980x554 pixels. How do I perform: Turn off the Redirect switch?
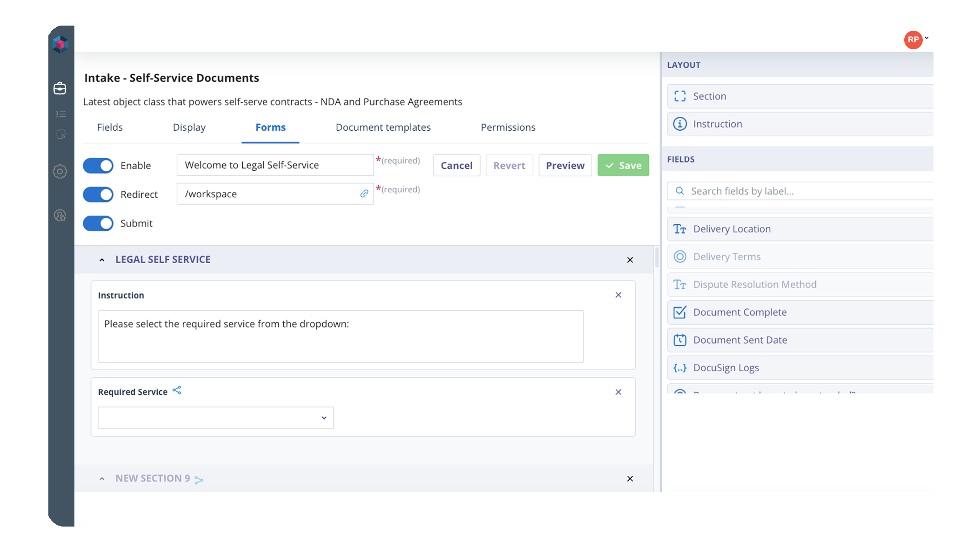click(x=98, y=194)
